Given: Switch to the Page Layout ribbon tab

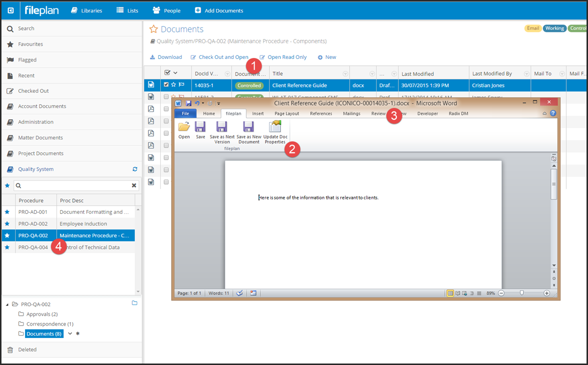Looking at the screenshot, I should (x=287, y=113).
